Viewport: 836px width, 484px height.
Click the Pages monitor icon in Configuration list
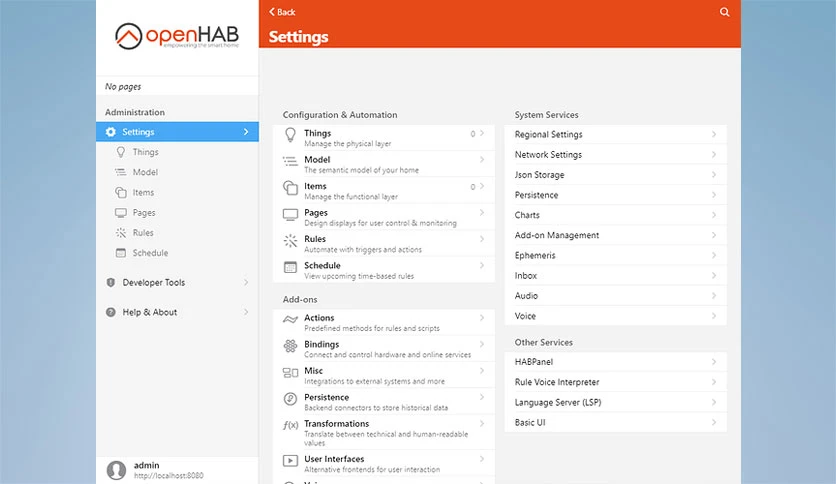coord(290,214)
